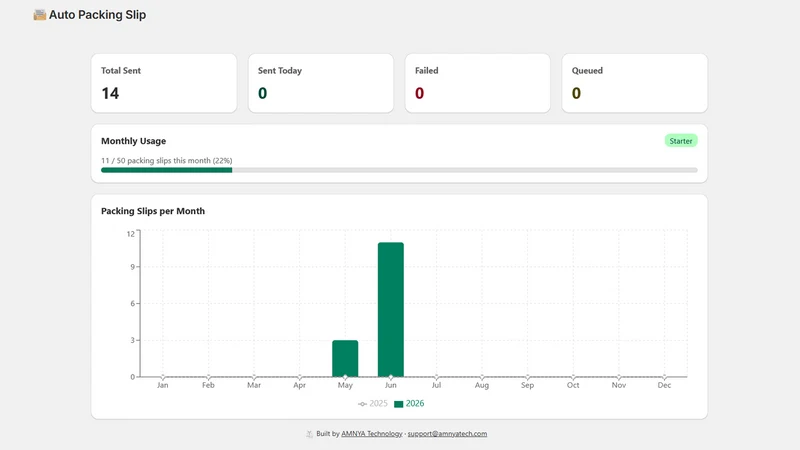Click the Starter plan badge
This screenshot has height=450, width=800.
click(x=681, y=141)
